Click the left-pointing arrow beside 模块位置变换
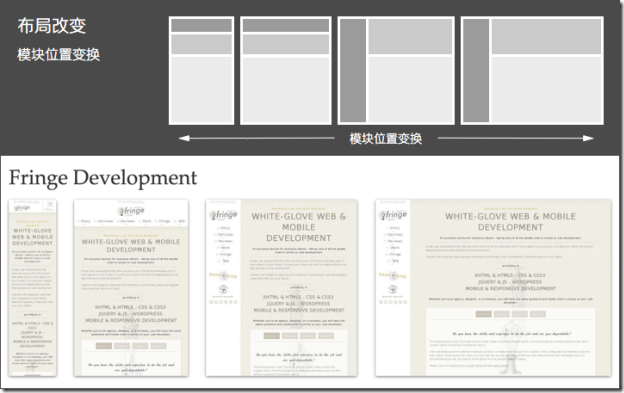The height and width of the screenshot is (393, 624). 256,138
